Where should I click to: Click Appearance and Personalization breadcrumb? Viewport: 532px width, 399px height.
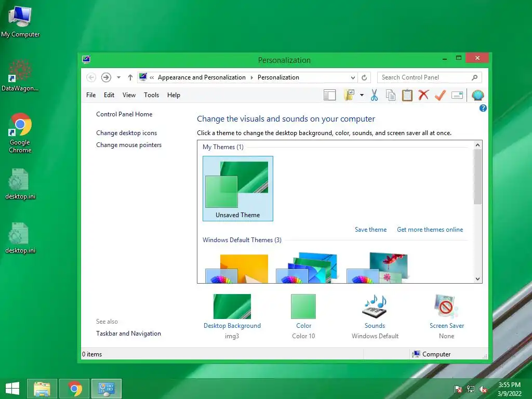click(x=202, y=77)
